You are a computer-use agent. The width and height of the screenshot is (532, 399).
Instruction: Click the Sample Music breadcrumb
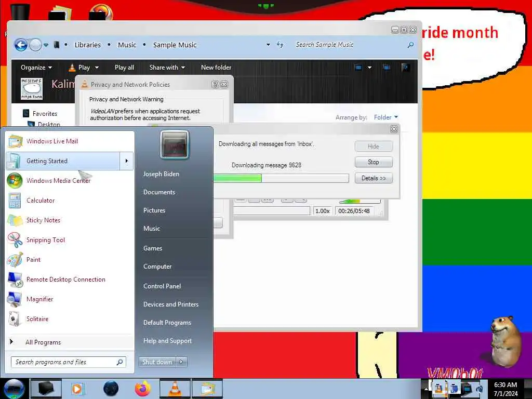pos(175,45)
